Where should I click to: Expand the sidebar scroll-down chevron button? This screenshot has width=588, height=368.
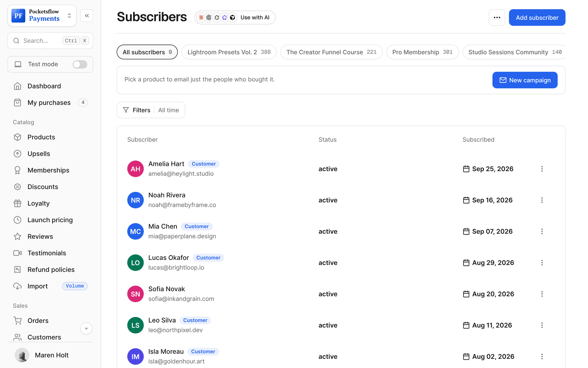pyautogui.click(x=86, y=328)
